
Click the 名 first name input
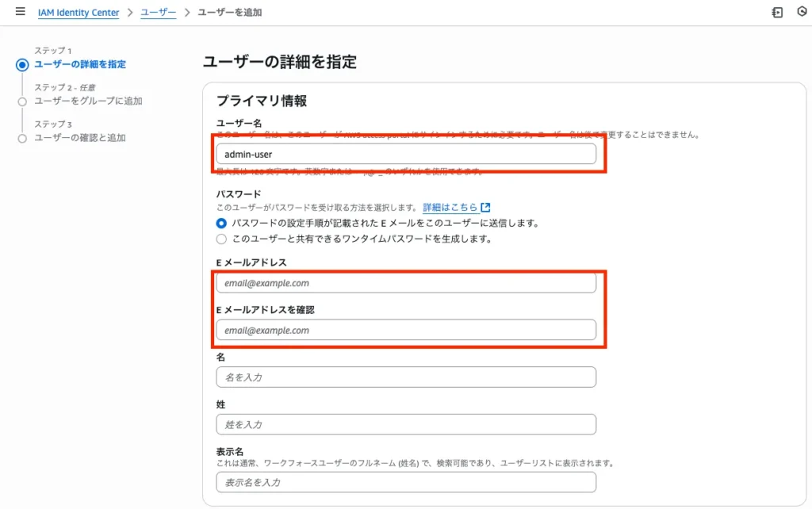[406, 377]
